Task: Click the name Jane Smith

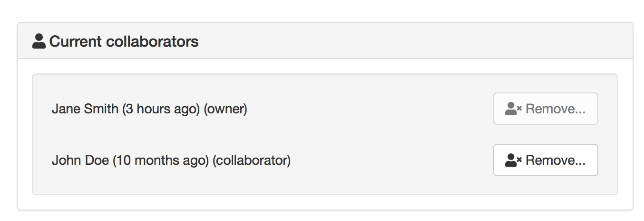Action: pyautogui.click(x=85, y=109)
